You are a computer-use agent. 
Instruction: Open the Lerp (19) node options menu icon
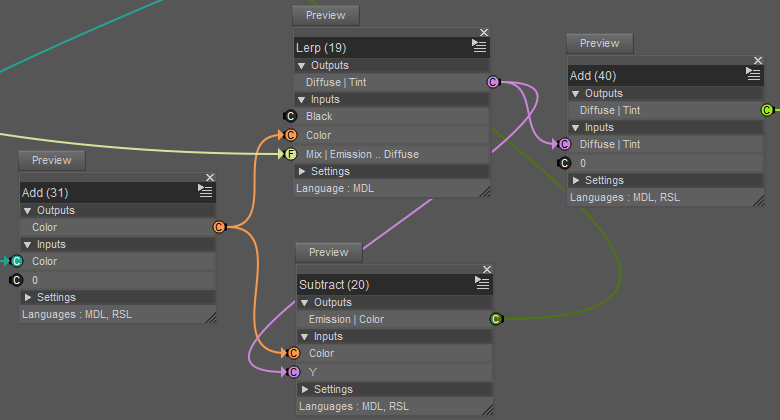tap(479, 46)
